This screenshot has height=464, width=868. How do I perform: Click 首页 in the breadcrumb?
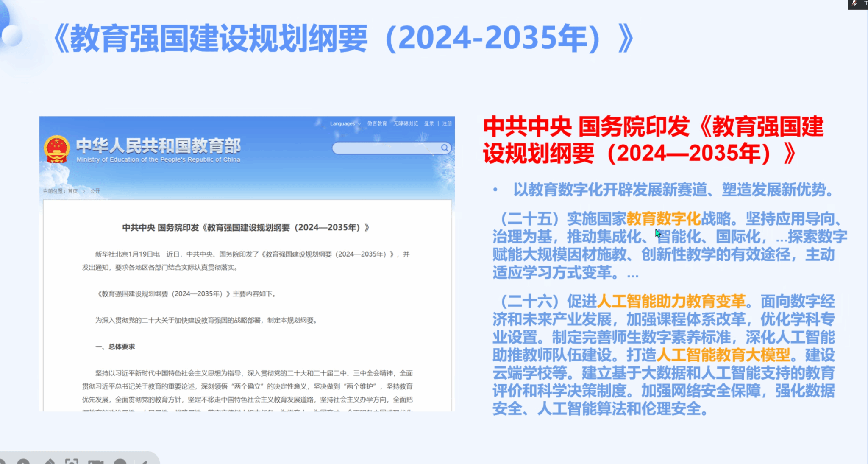pyautogui.click(x=73, y=191)
